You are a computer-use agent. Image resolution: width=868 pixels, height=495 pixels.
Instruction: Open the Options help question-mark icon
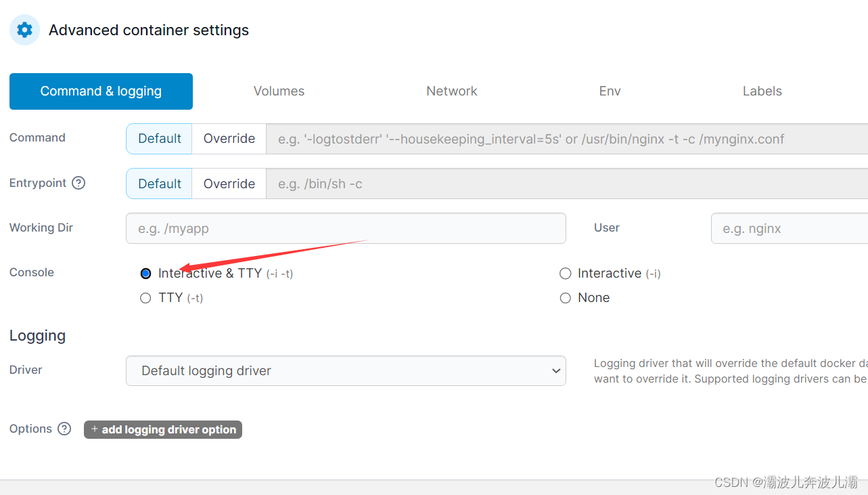(x=64, y=429)
